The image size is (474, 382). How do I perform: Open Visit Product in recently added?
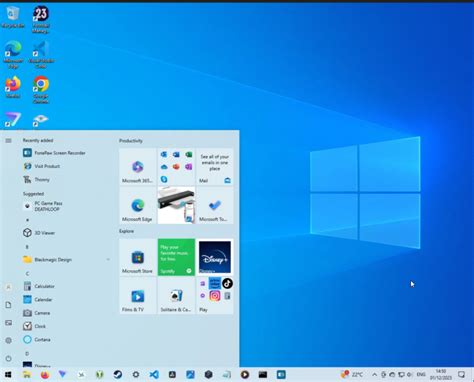point(42,166)
